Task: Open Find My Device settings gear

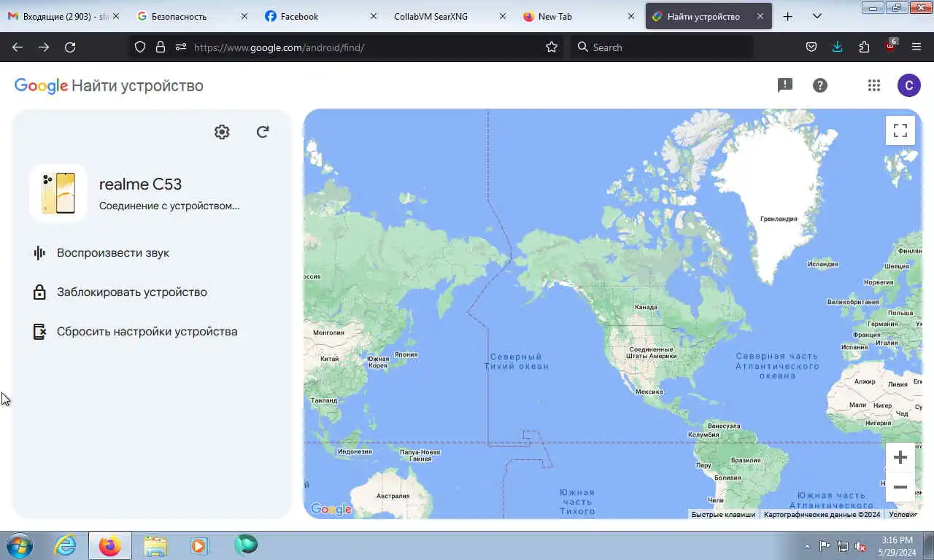Action: (x=222, y=132)
